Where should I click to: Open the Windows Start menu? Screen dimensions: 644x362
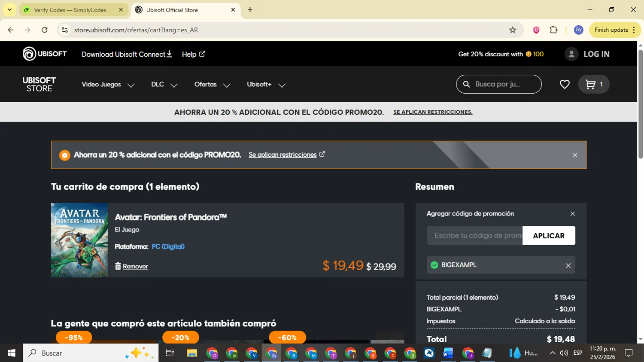(x=11, y=353)
